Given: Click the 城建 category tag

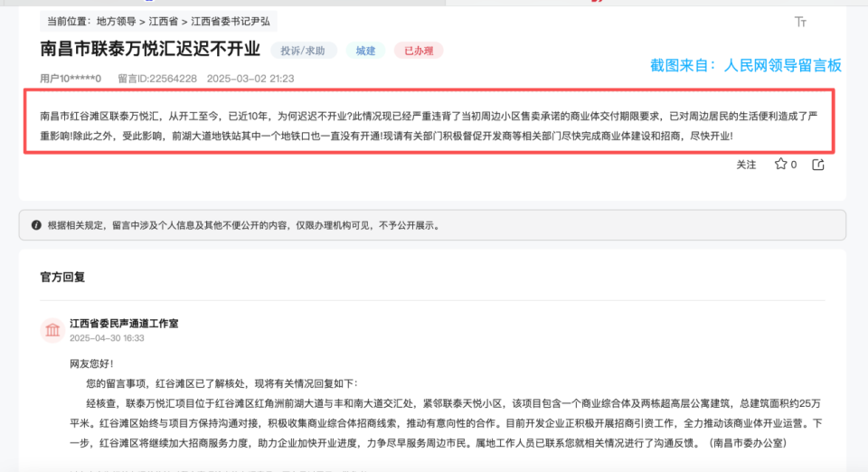Looking at the screenshot, I should coord(365,51).
